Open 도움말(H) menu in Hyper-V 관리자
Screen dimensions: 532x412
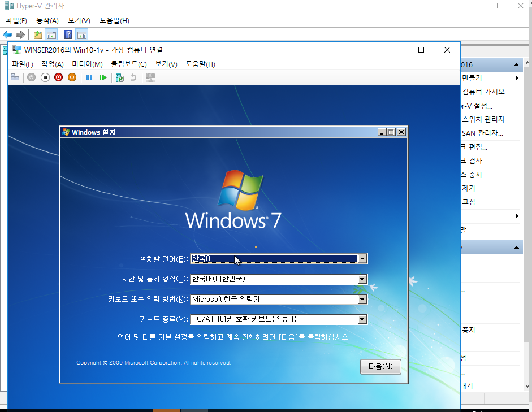point(114,21)
